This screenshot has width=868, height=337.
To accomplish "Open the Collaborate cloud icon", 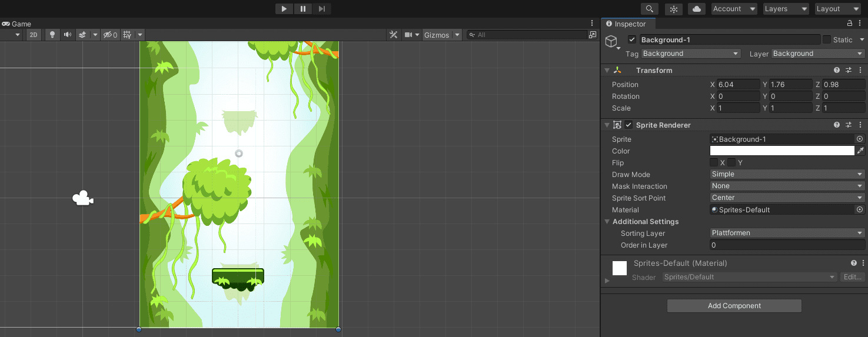I will pos(697,9).
